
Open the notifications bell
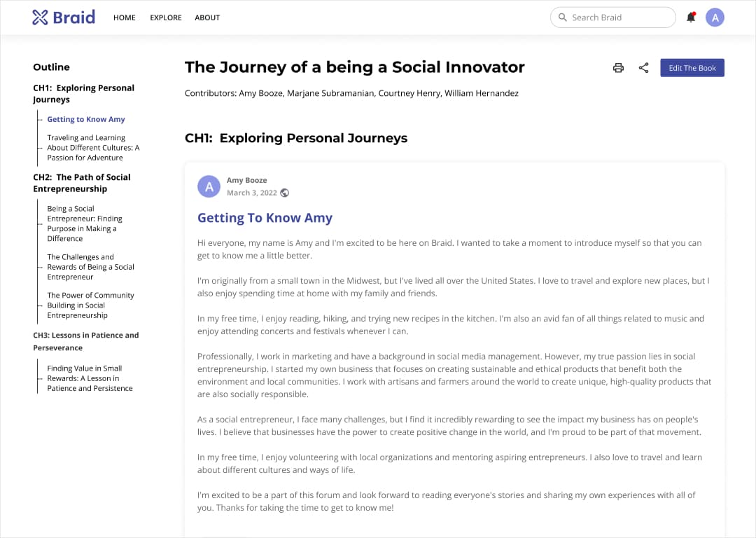pos(691,18)
